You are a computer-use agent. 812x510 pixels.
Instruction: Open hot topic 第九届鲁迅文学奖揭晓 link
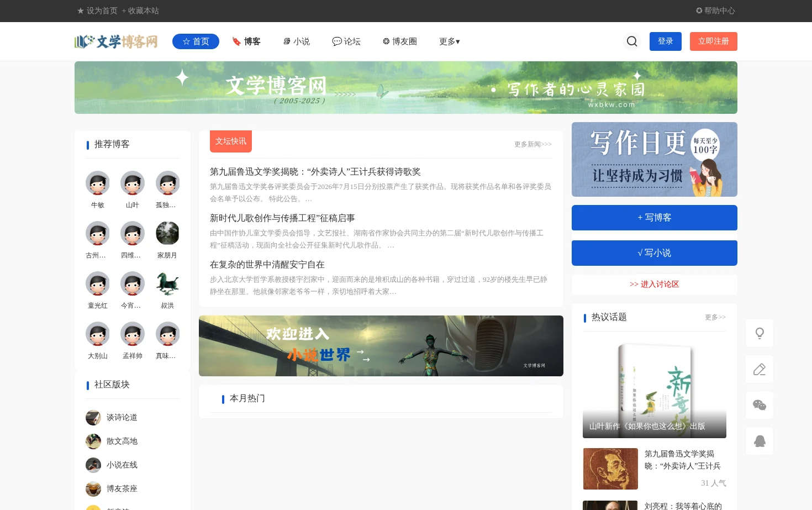coord(683,460)
